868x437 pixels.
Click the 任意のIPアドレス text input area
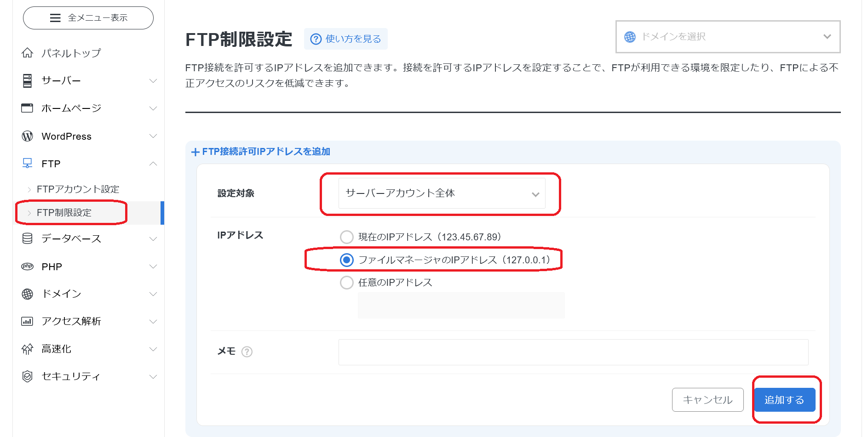click(461, 306)
